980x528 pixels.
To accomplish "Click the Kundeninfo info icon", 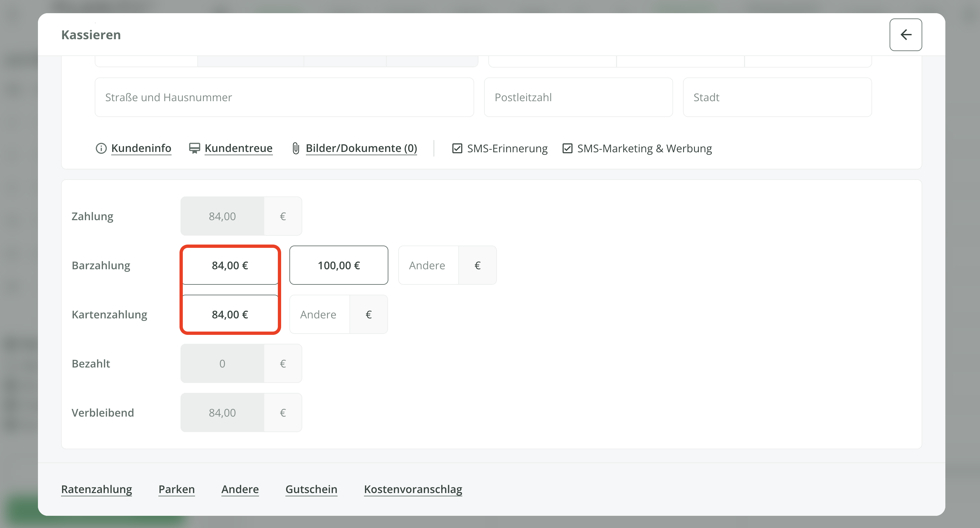I will click(101, 148).
